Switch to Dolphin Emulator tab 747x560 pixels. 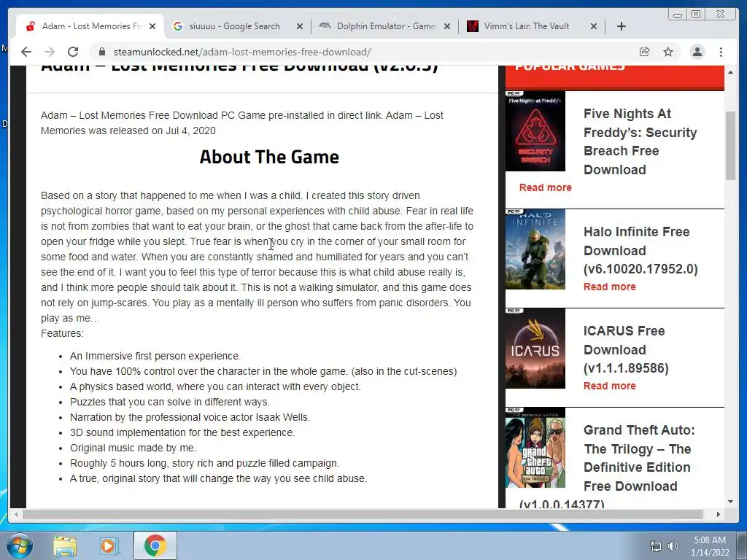[x=386, y=26]
